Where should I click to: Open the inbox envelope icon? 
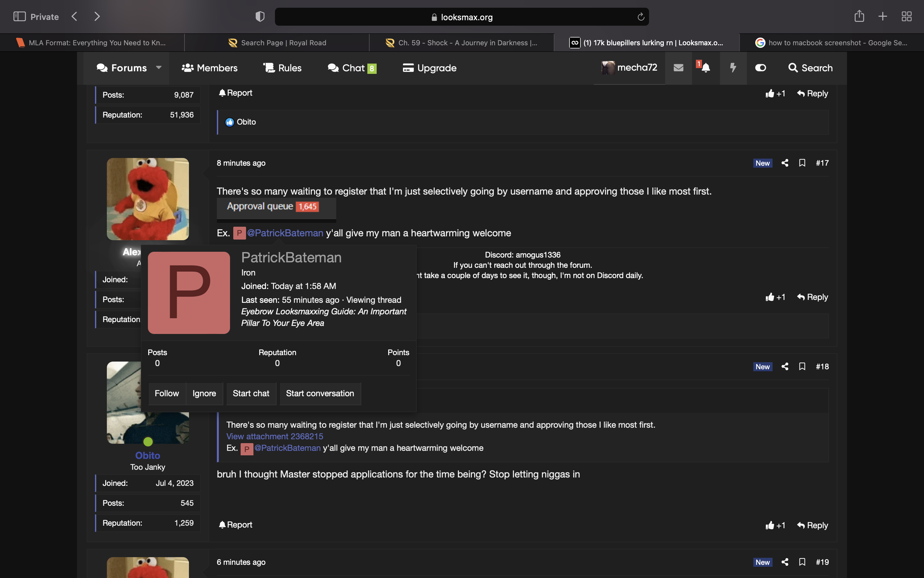[x=679, y=68]
